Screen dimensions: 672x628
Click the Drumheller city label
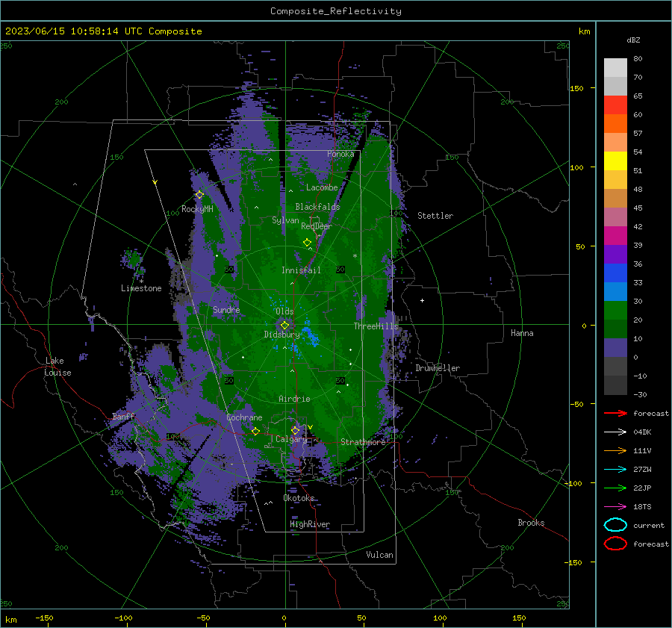coord(438,368)
